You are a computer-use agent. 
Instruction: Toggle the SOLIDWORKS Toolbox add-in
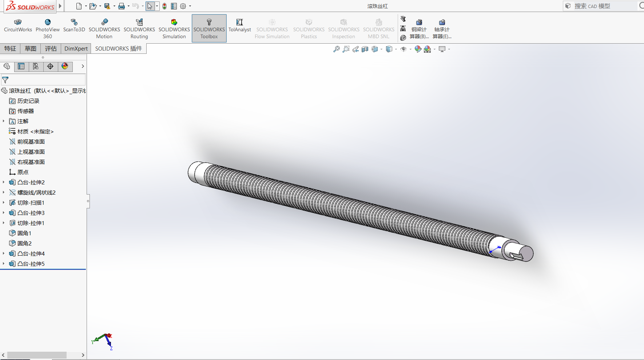pyautogui.click(x=209, y=29)
